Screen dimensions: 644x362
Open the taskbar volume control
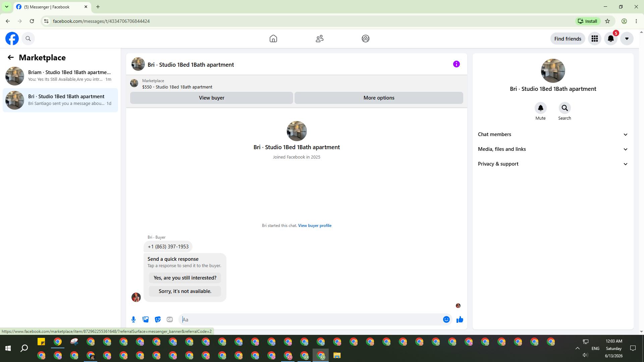click(586, 355)
